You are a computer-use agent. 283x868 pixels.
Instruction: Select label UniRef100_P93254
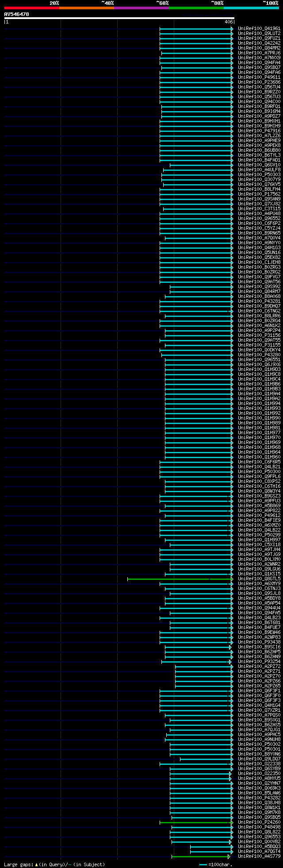tap(259, 661)
